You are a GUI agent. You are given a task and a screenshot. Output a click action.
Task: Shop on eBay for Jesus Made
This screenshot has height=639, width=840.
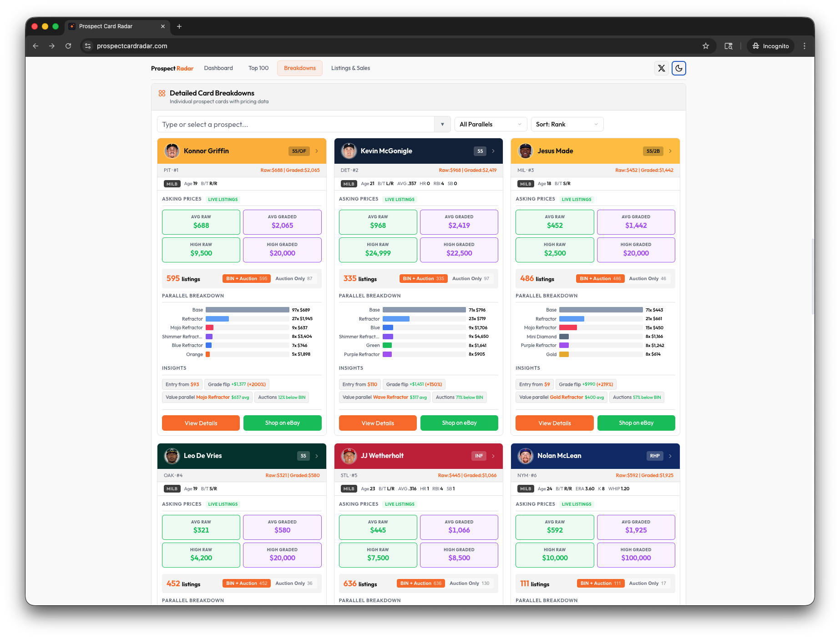coord(636,423)
